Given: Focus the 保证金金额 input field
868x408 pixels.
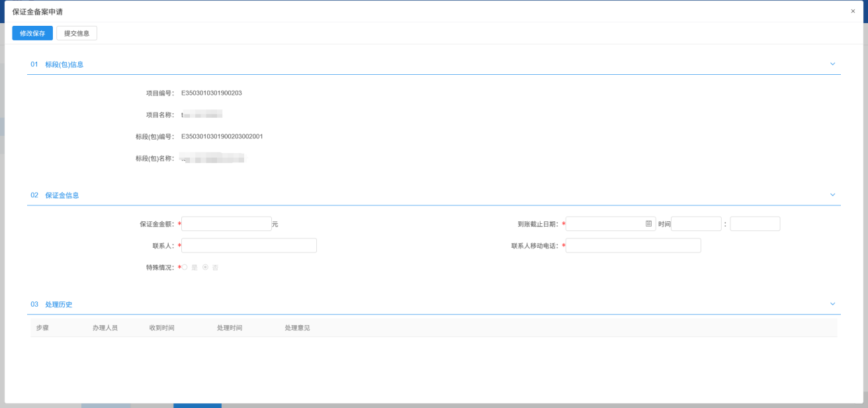Looking at the screenshot, I should coord(226,224).
